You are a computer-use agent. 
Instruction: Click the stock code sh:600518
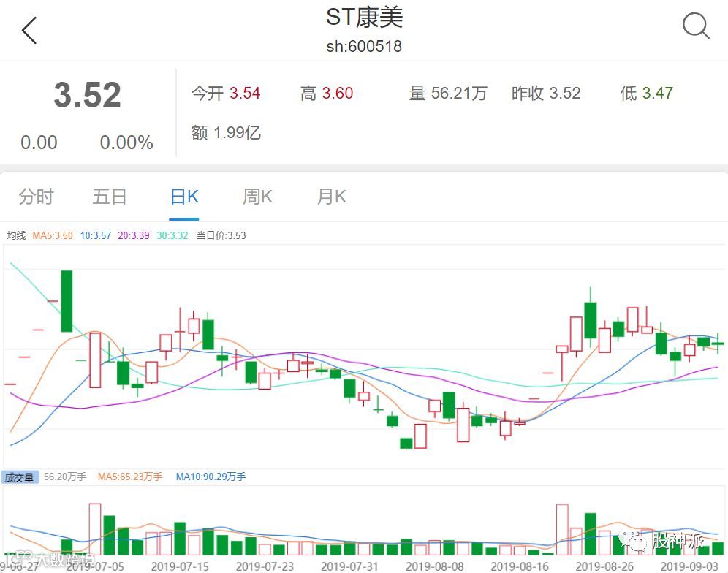click(x=364, y=47)
